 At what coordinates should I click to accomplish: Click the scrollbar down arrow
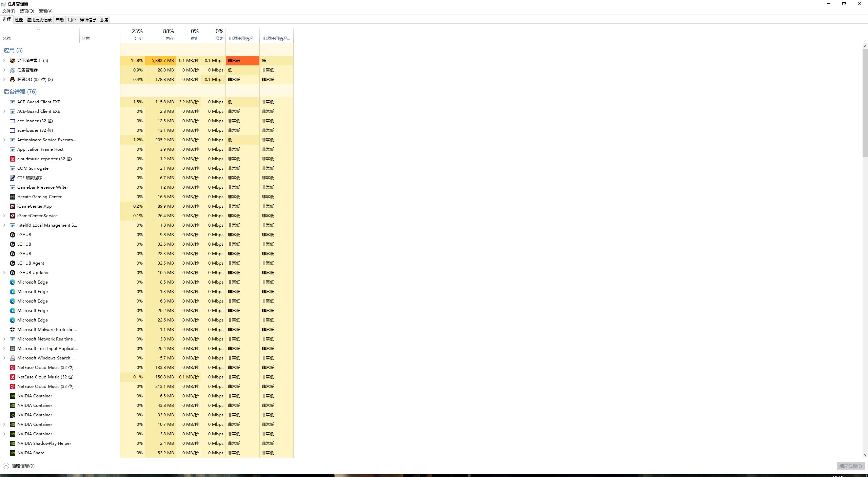(x=865, y=455)
